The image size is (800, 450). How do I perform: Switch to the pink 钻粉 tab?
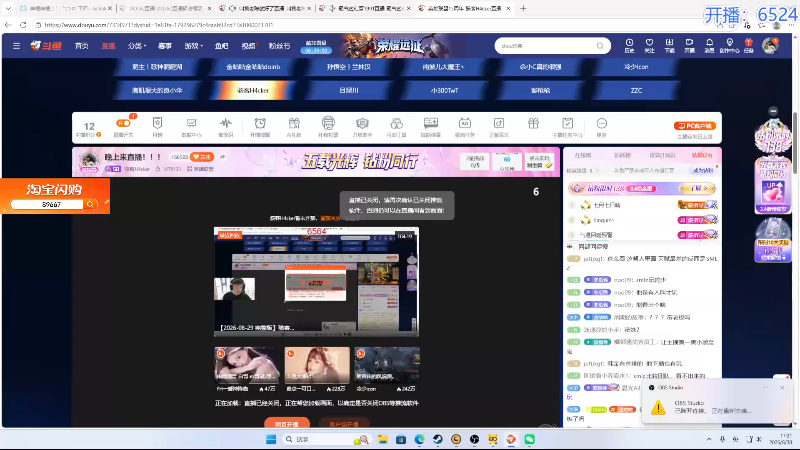(x=702, y=155)
